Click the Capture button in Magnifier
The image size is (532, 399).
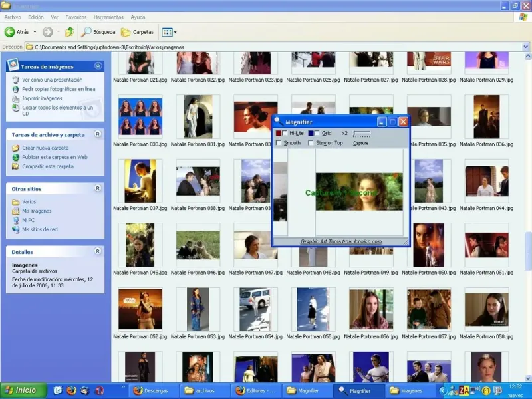click(360, 143)
